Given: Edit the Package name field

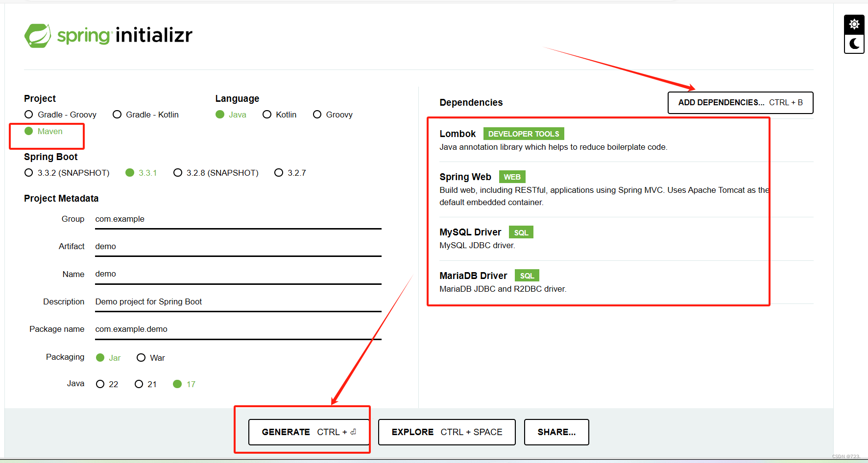Looking at the screenshot, I should pos(238,329).
